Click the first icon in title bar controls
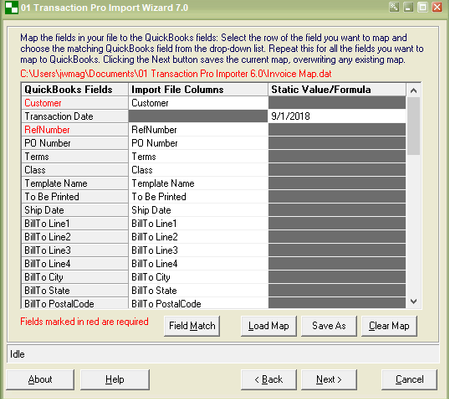 (394, 7)
